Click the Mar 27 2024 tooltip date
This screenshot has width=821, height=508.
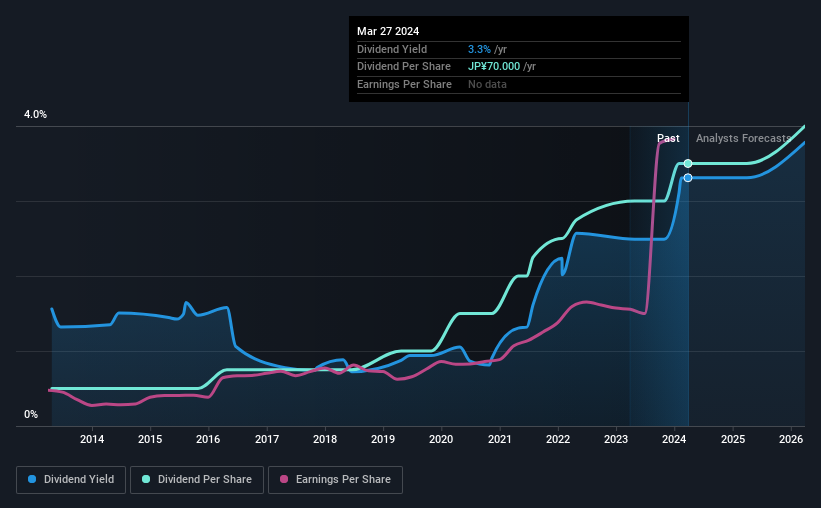pyautogui.click(x=388, y=31)
